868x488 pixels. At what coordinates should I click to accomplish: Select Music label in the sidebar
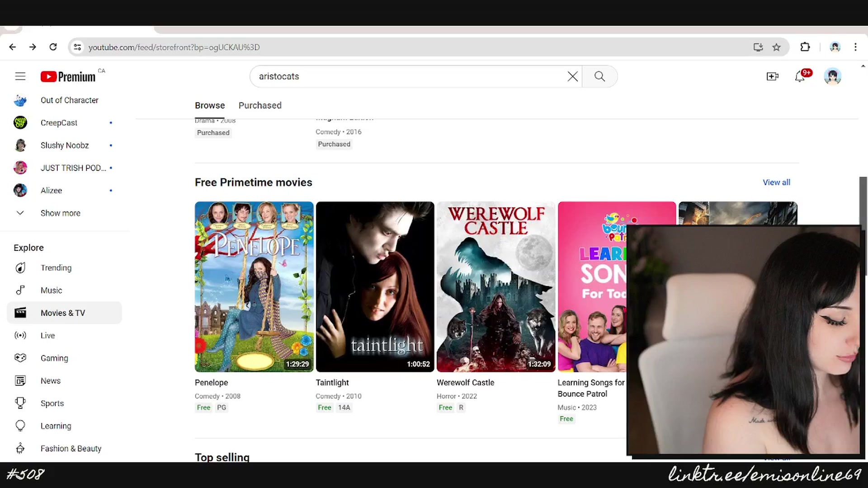tap(51, 291)
